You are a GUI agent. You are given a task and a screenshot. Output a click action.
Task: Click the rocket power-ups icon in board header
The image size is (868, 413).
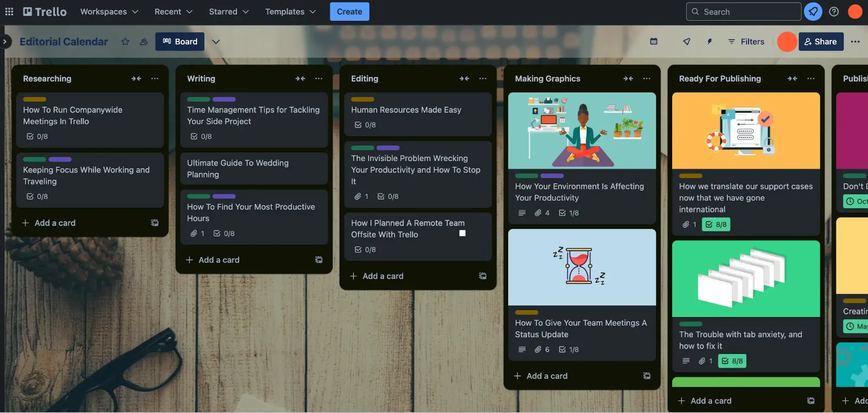click(686, 42)
